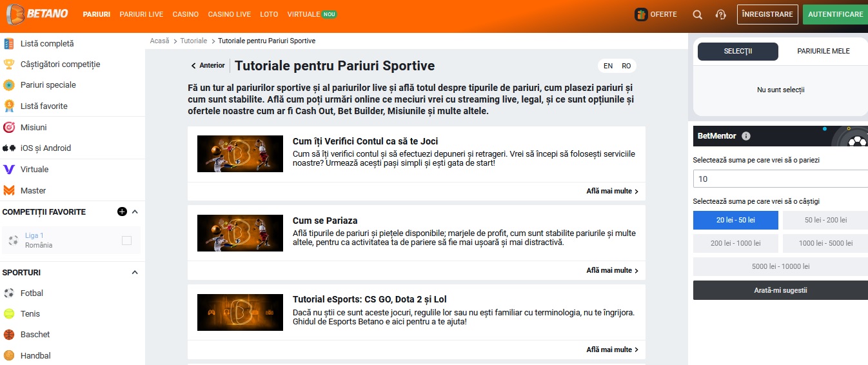Select the 20 lei - 50 lei range
This screenshot has height=365, width=868.
[x=736, y=220]
